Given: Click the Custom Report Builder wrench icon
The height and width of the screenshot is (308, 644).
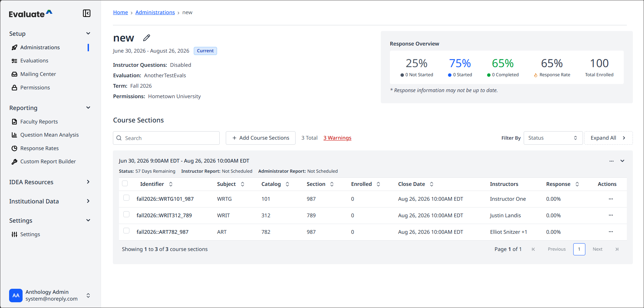Looking at the screenshot, I should point(14,162).
